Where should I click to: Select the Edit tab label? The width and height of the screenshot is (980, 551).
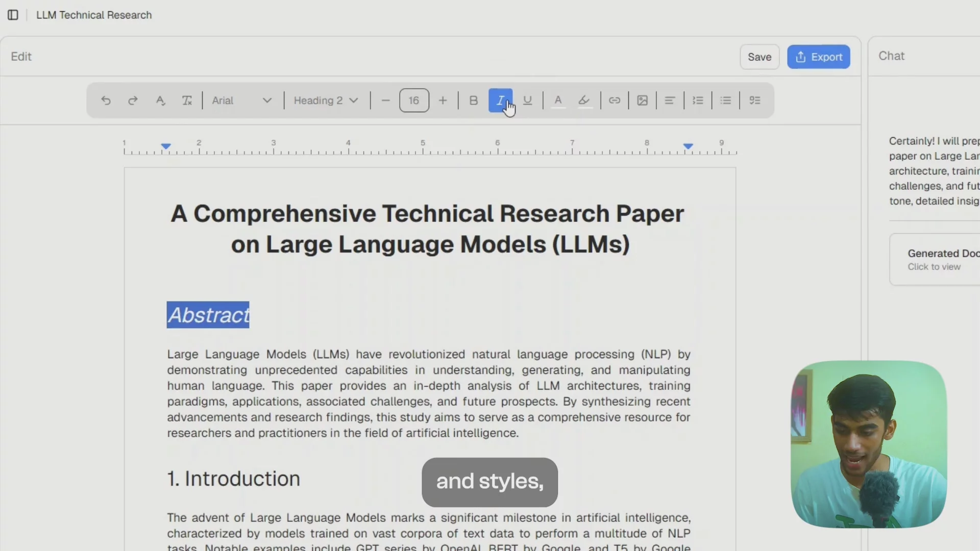point(21,56)
